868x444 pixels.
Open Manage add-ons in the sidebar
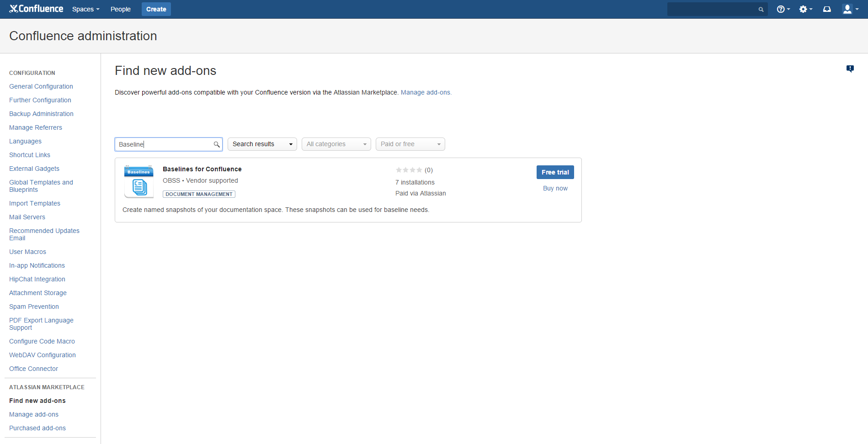point(34,414)
